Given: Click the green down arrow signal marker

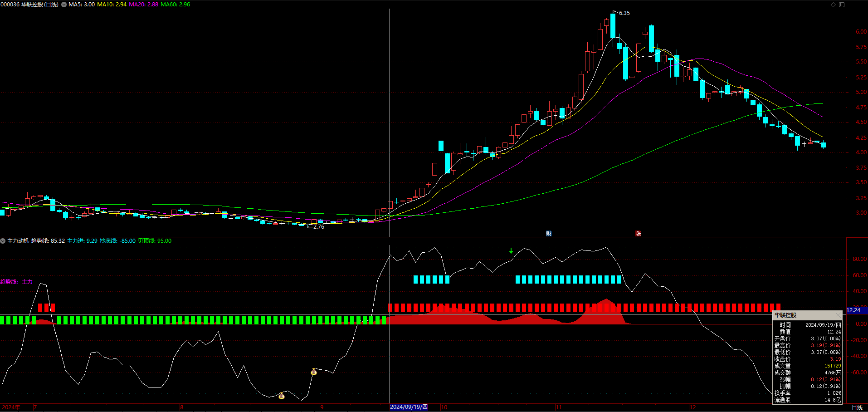Looking at the screenshot, I should point(511,251).
